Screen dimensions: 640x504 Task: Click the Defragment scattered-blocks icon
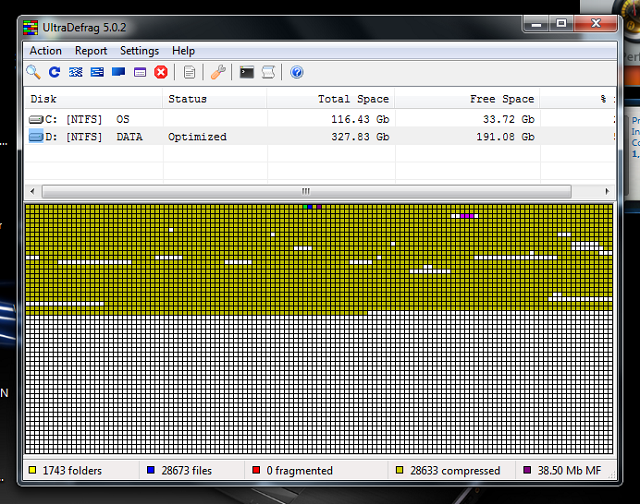(x=76, y=72)
